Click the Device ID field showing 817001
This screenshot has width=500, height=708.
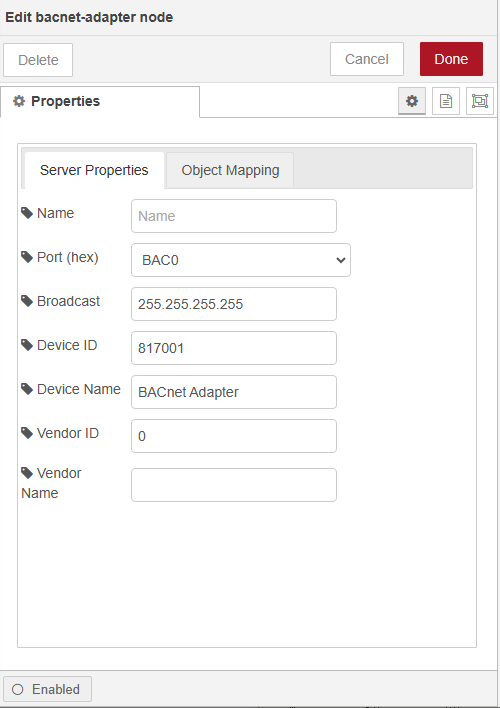(x=234, y=348)
